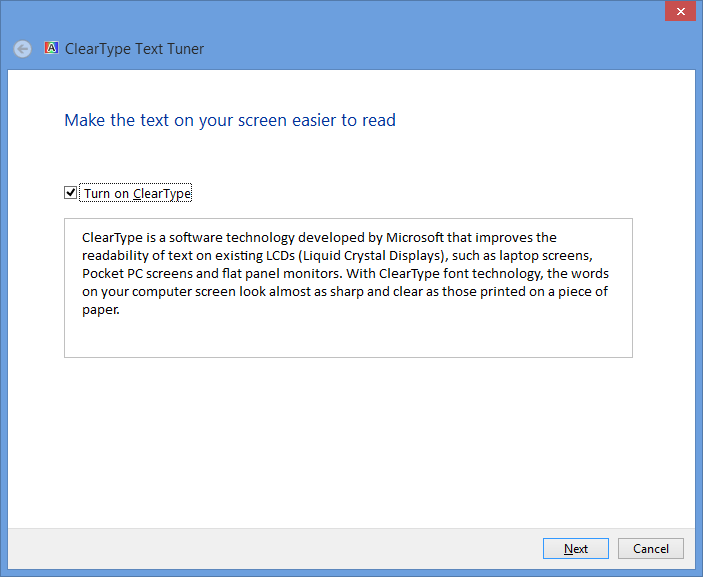Close the ClearType Text Tuner window
Image resolution: width=703 pixels, height=577 pixels.
[680, 11]
